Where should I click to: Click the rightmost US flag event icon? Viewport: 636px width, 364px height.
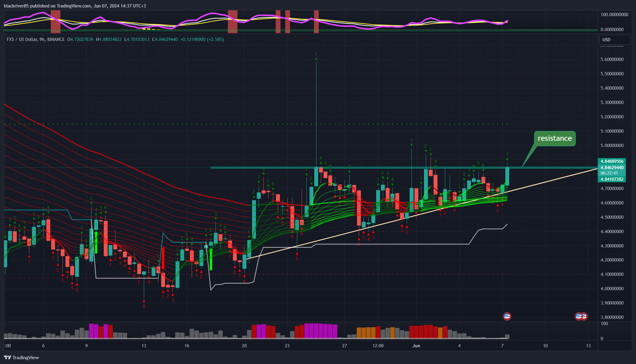(584, 316)
